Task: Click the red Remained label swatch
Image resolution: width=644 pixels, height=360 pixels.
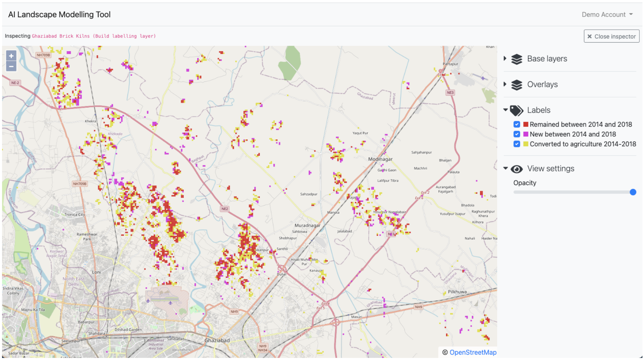Action: pos(525,124)
